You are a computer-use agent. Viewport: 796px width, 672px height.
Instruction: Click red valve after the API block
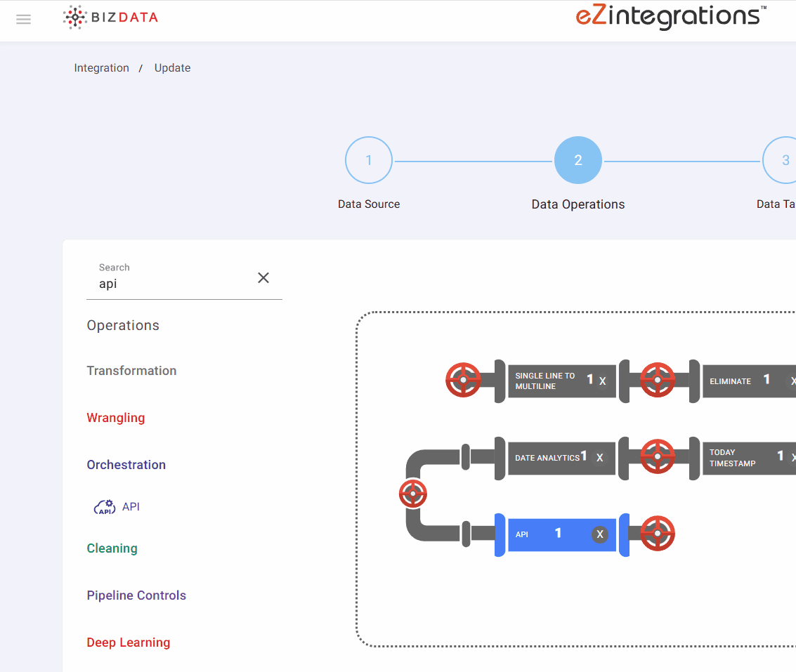658,534
